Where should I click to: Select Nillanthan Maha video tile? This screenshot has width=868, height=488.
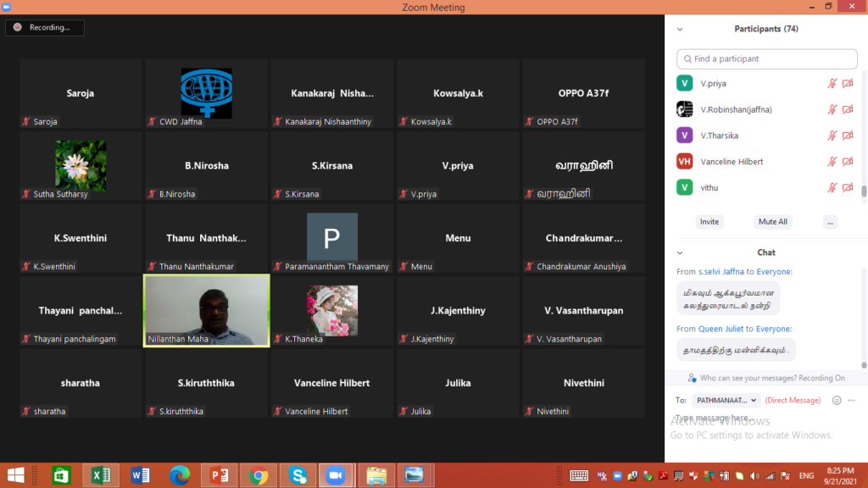[x=207, y=310]
